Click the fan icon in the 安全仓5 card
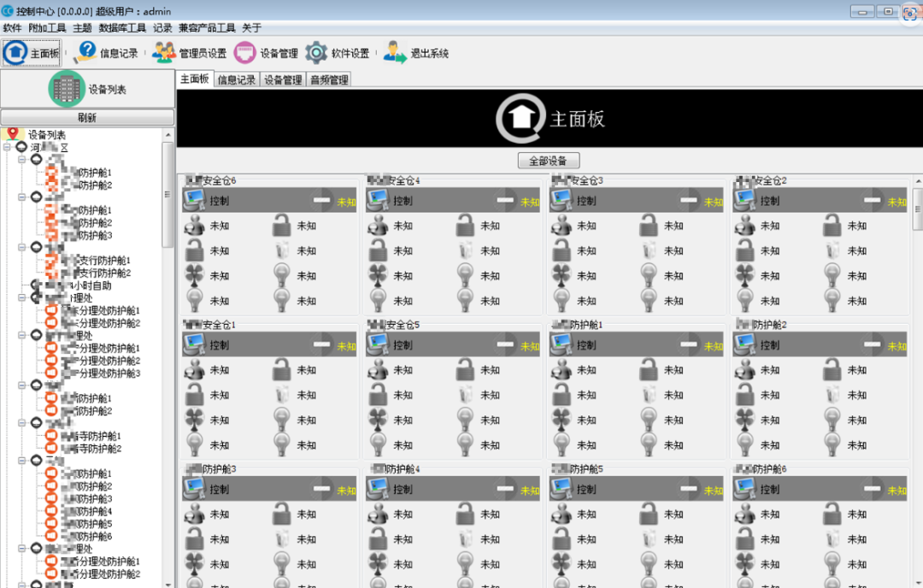Image resolution: width=923 pixels, height=588 pixels. pos(378,419)
